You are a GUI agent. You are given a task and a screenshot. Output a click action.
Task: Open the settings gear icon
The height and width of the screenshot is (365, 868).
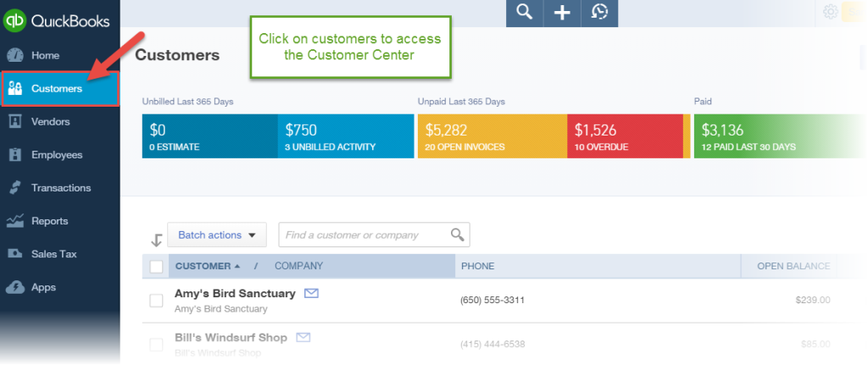[x=831, y=12]
